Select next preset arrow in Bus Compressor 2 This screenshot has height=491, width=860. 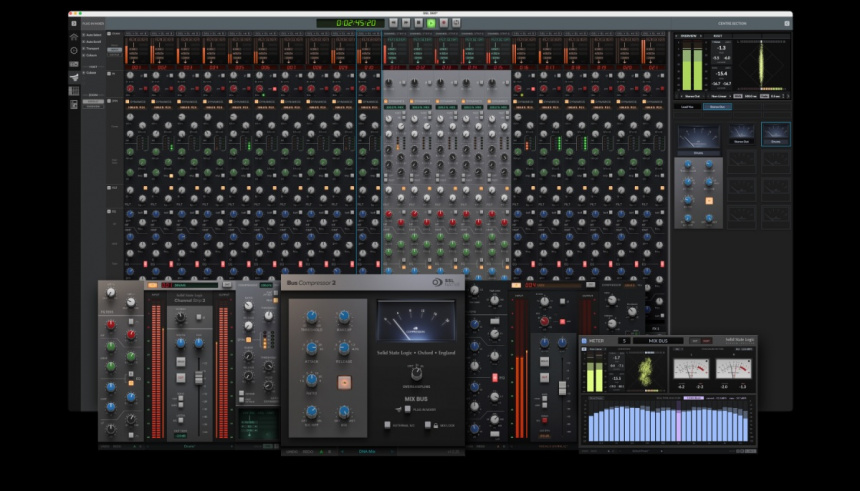point(392,452)
